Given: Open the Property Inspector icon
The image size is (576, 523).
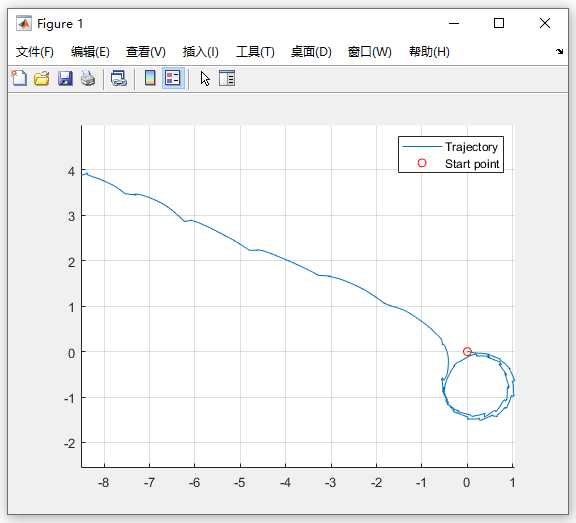Looking at the screenshot, I should click(x=227, y=78).
